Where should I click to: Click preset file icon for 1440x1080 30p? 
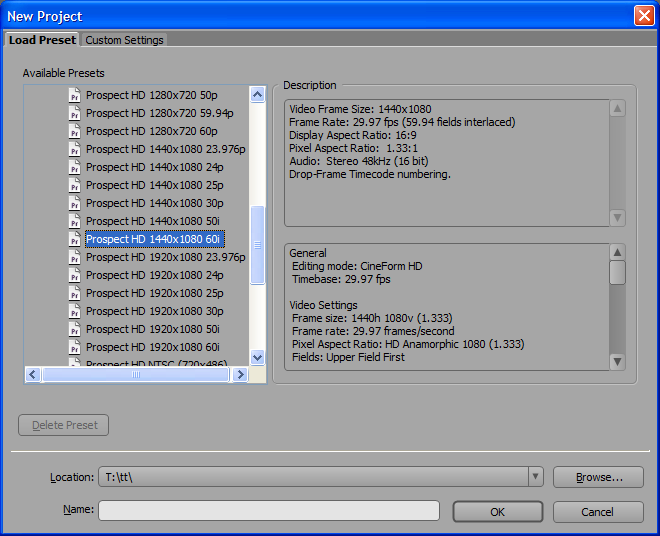pos(75,203)
